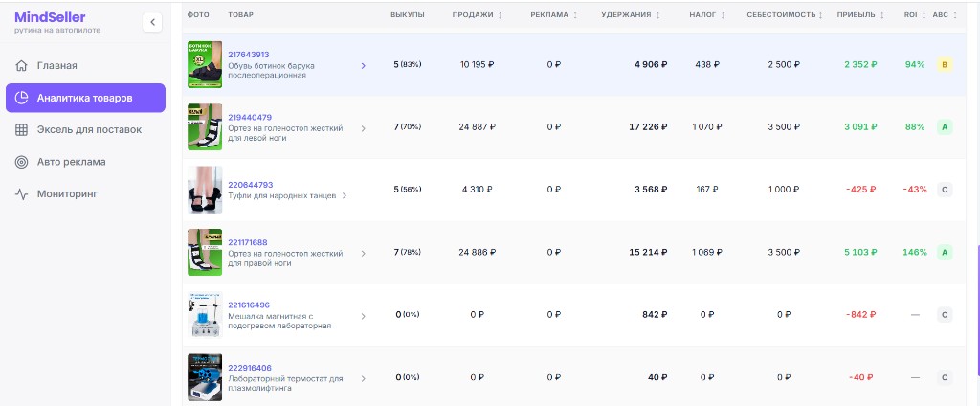
Task: Sort the table by Продажи column
Action: point(477,15)
